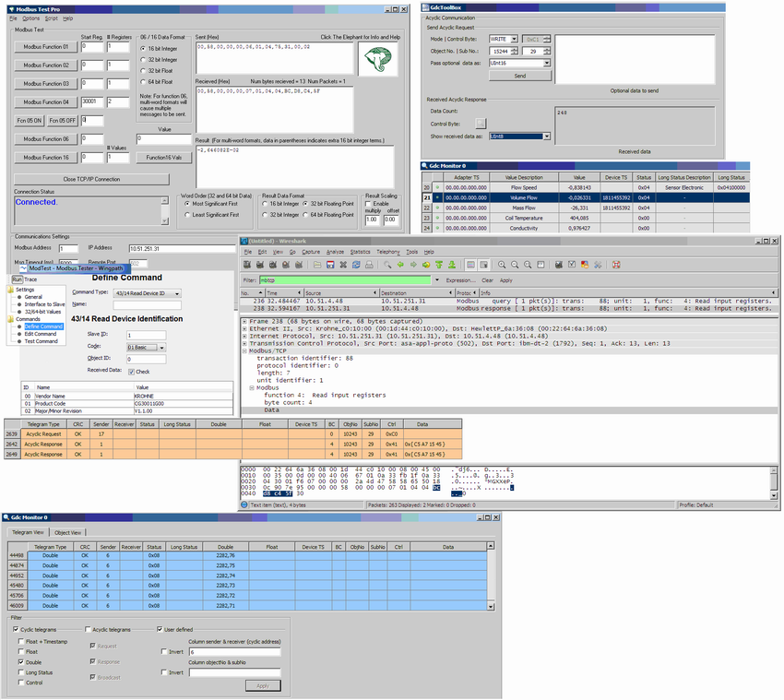Open the Statistics menu in Wireshark
The image size is (784, 700).
[360, 251]
